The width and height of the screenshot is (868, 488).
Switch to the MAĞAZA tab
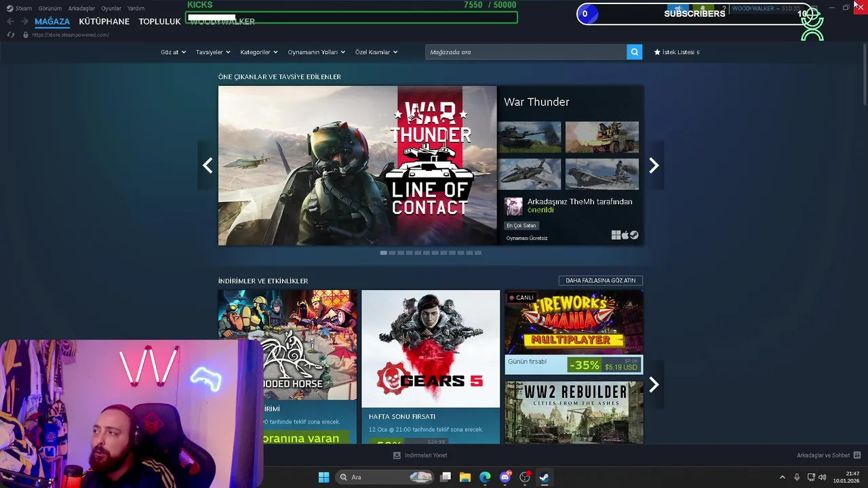pos(52,22)
